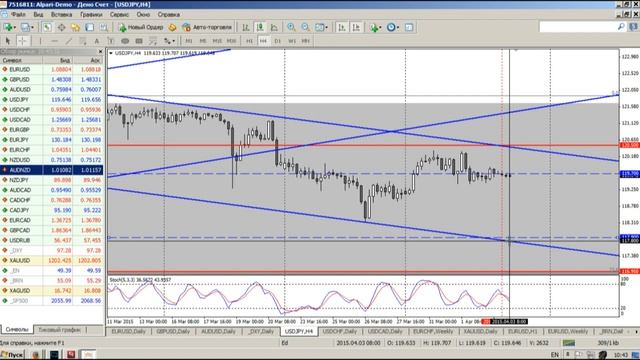Select the vertical line drawing tool
Image resolution: width=640 pixels, height=360 pixels.
tap(40, 41)
